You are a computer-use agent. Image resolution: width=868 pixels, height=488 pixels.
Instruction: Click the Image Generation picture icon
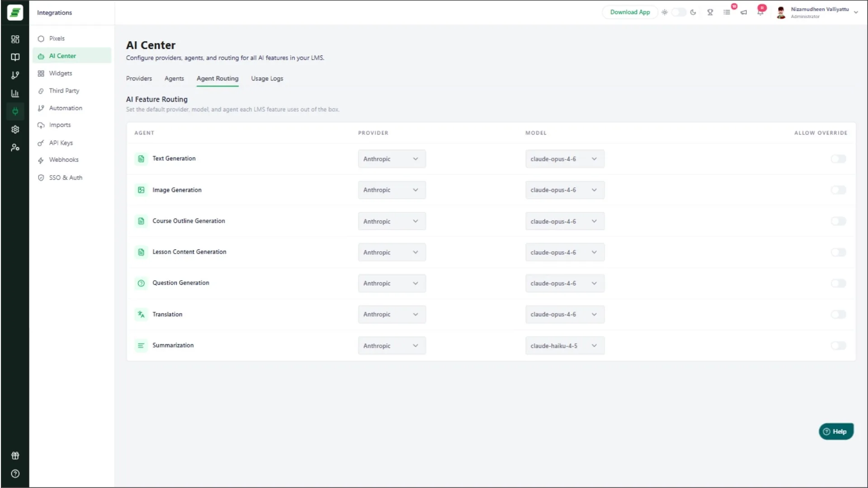tap(141, 190)
